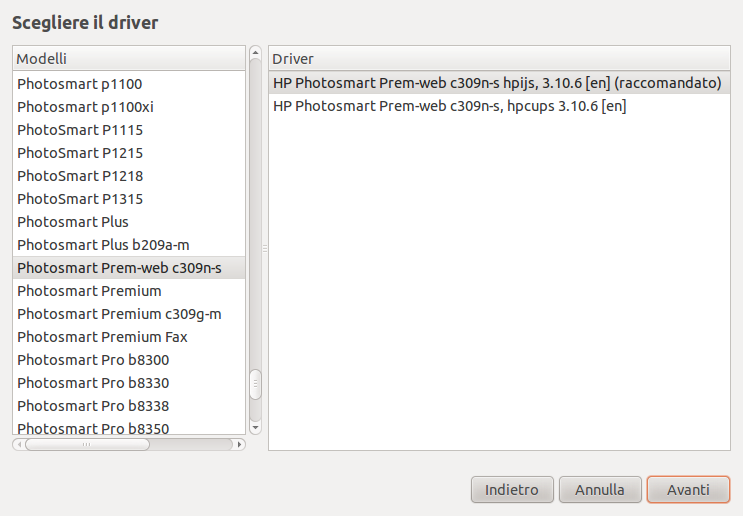Select Photosmart Plus b209a-m

click(129, 245)
